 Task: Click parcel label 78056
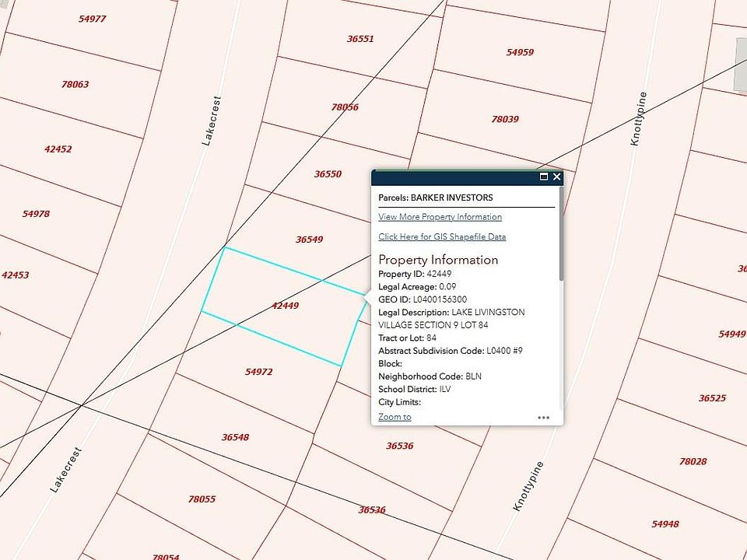[345, 107]
